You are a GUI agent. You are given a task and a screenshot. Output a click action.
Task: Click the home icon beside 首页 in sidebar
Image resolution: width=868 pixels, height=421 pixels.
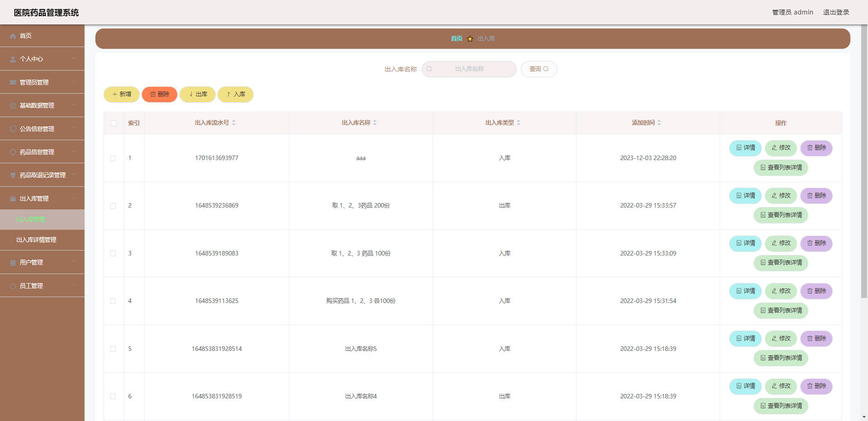click(13, 36)
